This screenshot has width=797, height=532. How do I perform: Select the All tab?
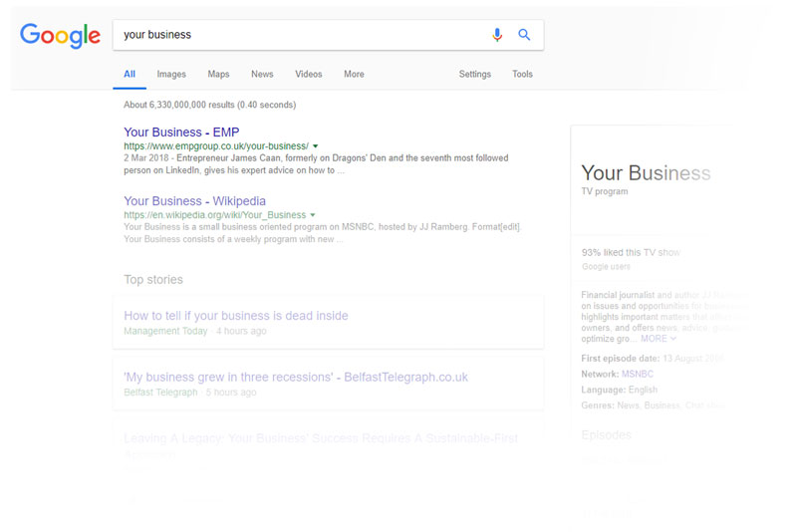click(x=130, y=74)
